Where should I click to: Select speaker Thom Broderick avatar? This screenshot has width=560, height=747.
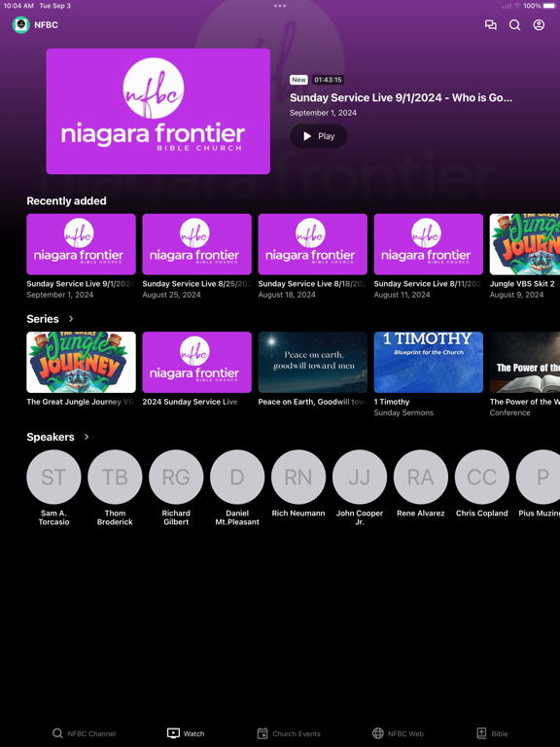point(115,477)
